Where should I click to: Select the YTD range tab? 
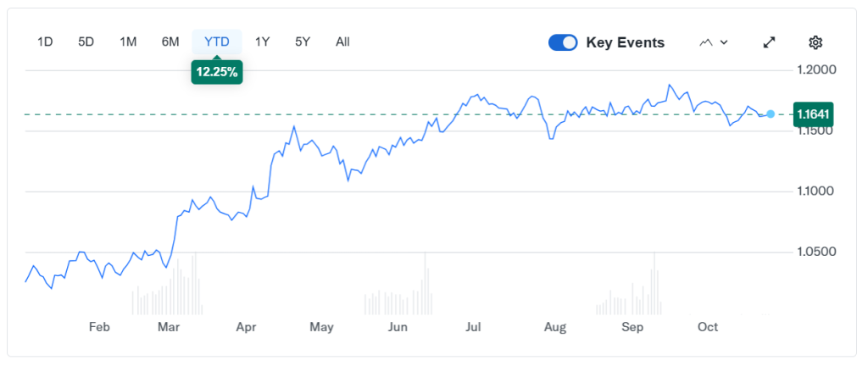click(x=217, y=42)
